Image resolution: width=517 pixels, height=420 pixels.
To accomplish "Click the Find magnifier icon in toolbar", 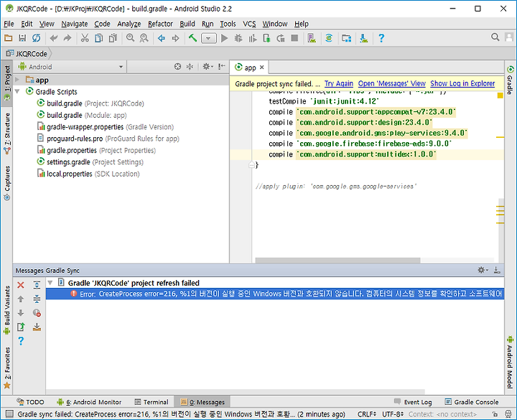I will click(x=130, y=38).
